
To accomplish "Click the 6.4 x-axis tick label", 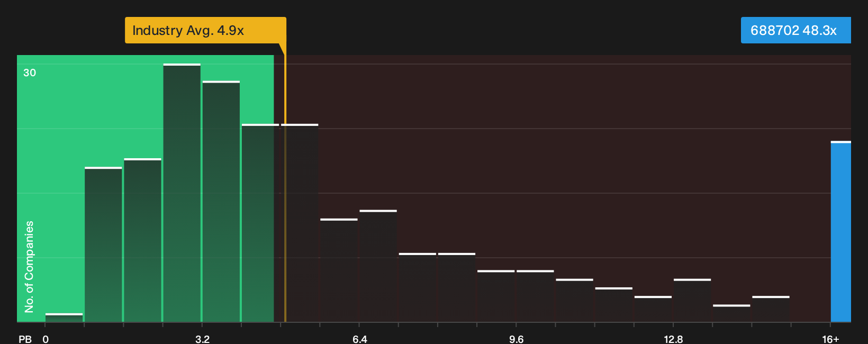I will coord(360,339).
